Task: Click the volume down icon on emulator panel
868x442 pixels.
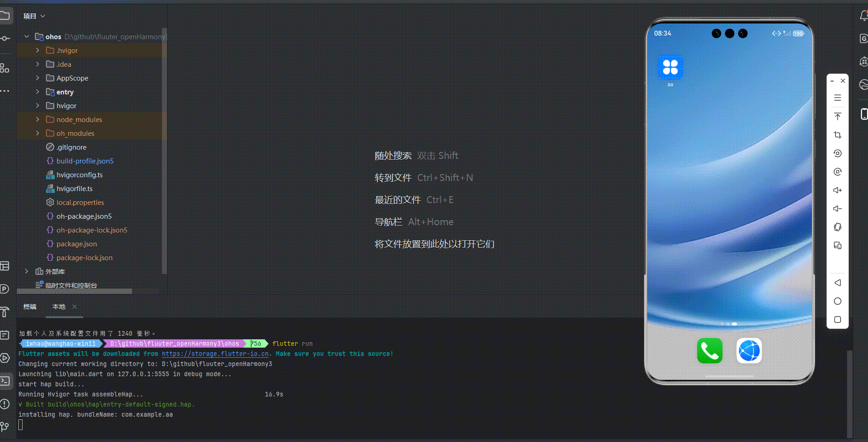Action: [837, 209]
